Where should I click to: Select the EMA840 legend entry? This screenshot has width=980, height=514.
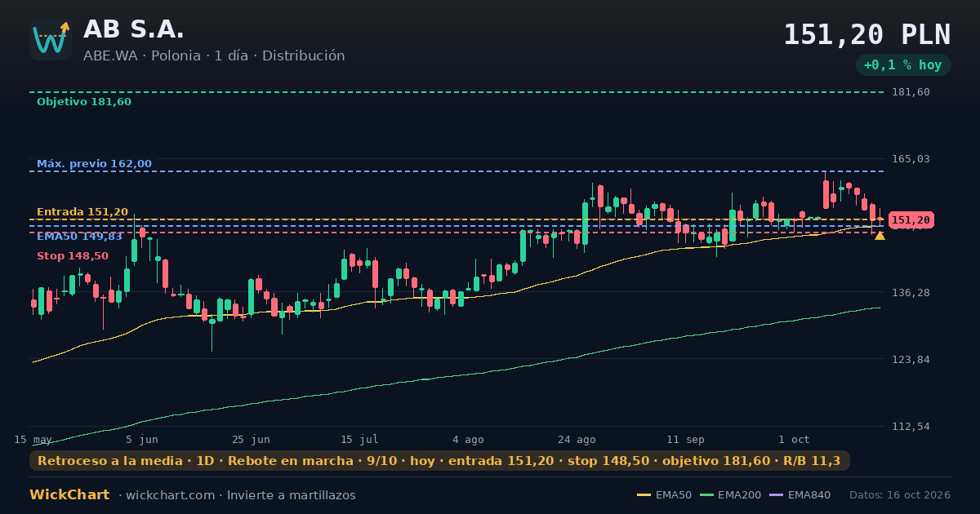point(800,495)
